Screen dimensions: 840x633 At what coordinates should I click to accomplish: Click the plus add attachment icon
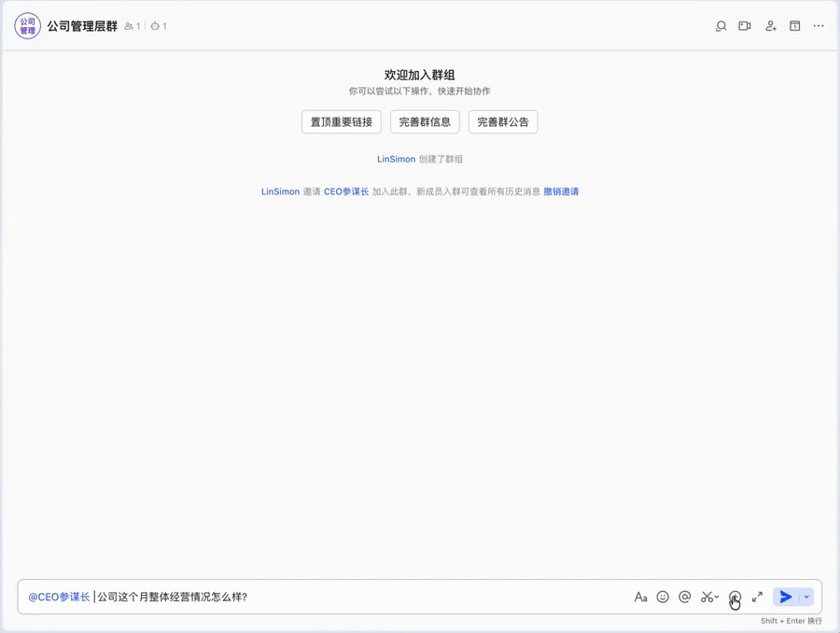[735, 597]
